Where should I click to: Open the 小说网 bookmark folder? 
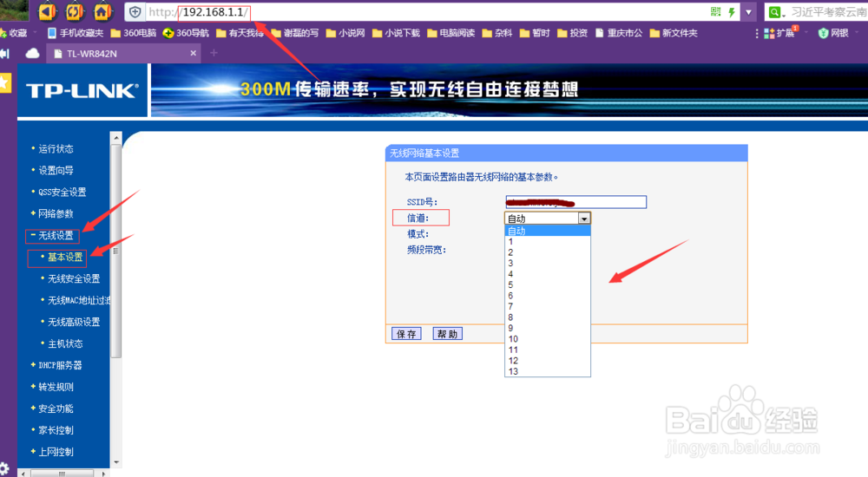pos(345,33)
